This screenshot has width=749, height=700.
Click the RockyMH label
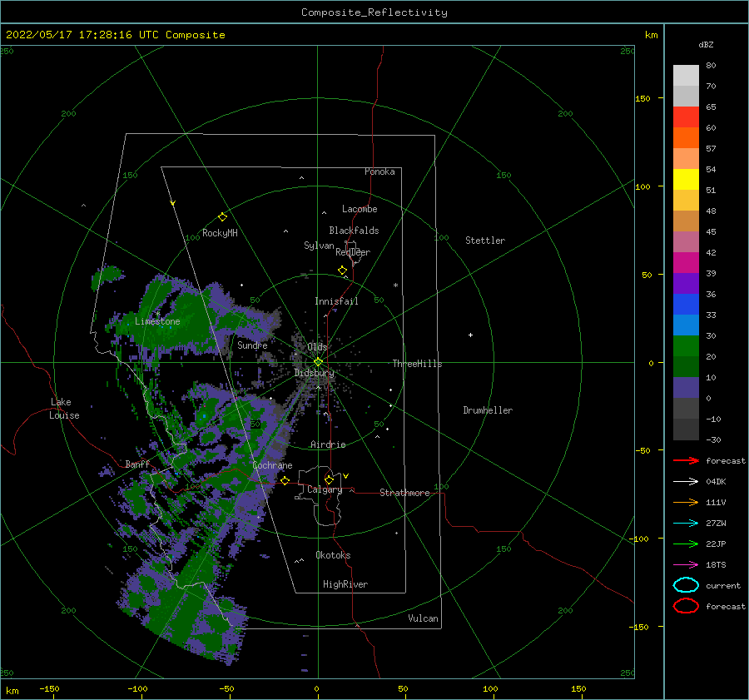coord(220,233)
